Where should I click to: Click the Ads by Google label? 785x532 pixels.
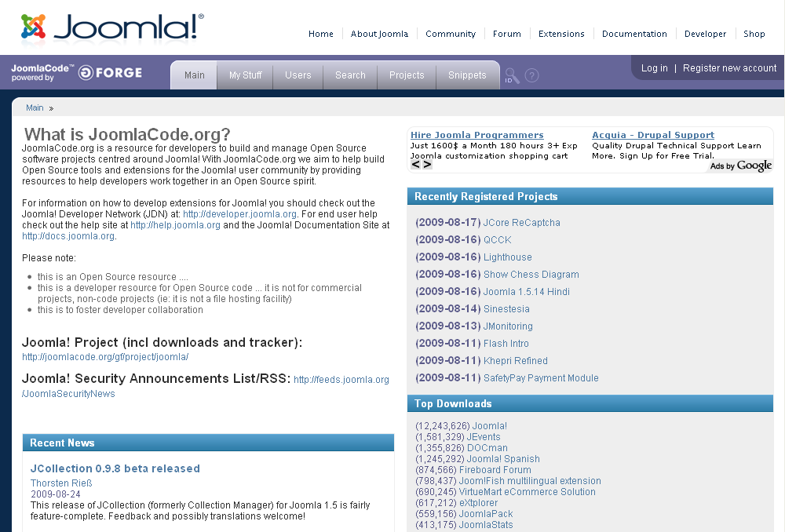(740, 166)
